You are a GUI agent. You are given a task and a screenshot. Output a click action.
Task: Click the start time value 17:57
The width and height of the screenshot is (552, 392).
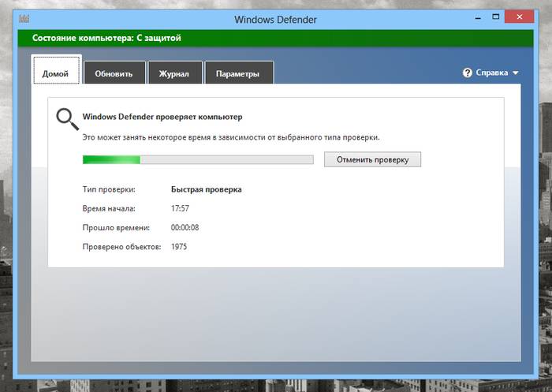pyautogui.click(x=180, y=209)
